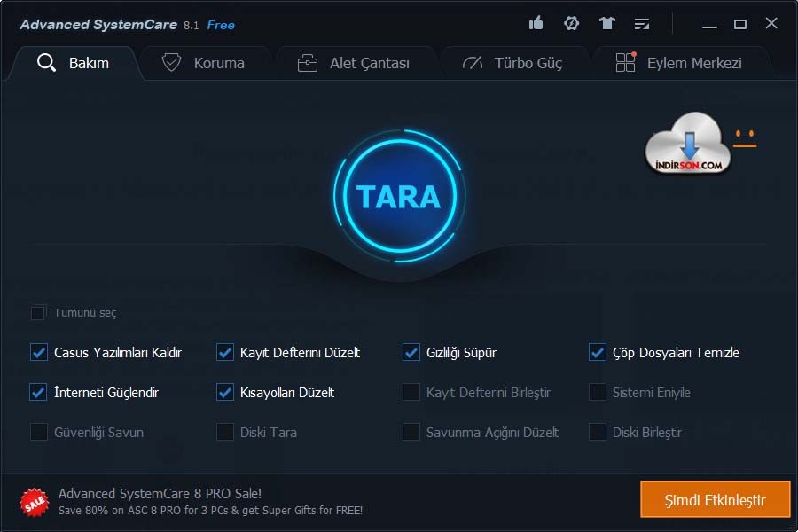798x532 pixels.
Task: Open the Eylem Merkezi tab
Action: click(x=679, y=63)
